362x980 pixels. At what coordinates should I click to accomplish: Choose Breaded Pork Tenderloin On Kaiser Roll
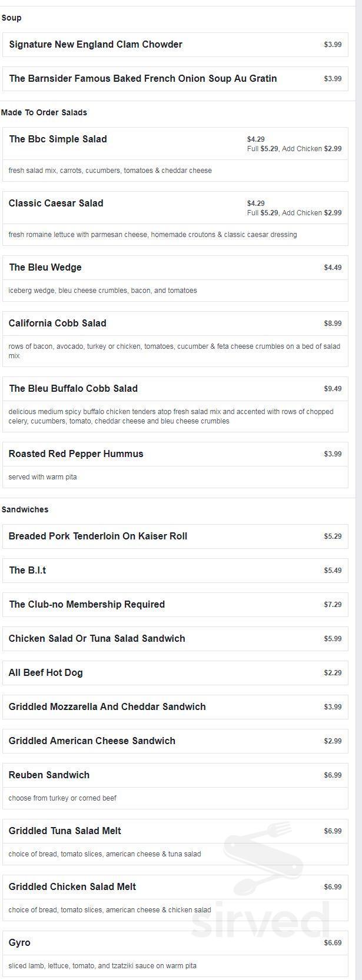175,536
